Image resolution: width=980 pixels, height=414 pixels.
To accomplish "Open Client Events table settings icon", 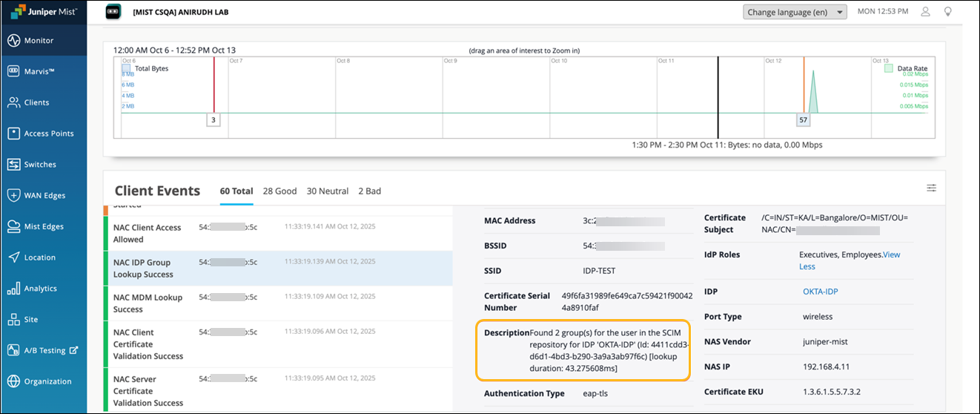I will coord(931,188).
